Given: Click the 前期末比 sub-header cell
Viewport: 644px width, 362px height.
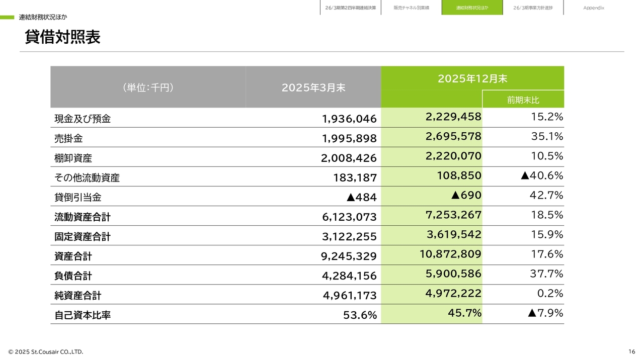Looking at the screenshot, I should point(523,100).
